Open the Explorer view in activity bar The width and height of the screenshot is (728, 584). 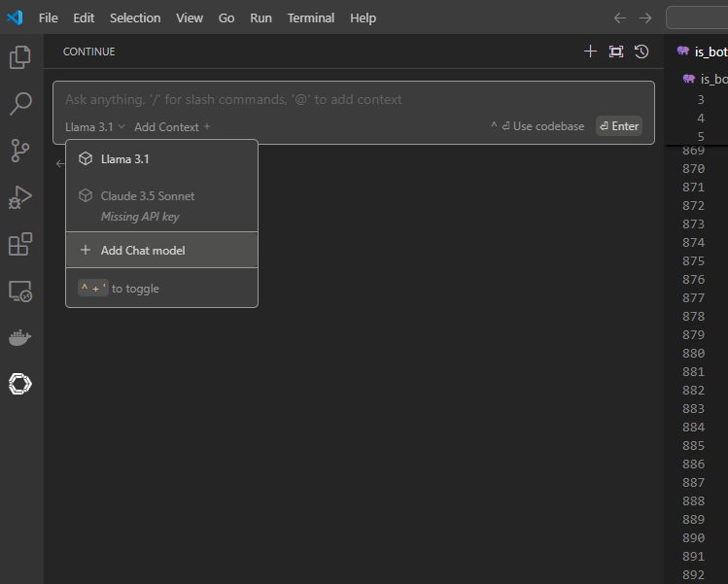[20, 57]
